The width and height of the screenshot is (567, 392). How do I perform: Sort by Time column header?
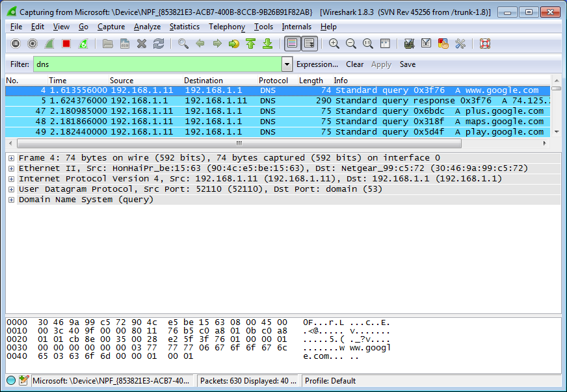78,80
